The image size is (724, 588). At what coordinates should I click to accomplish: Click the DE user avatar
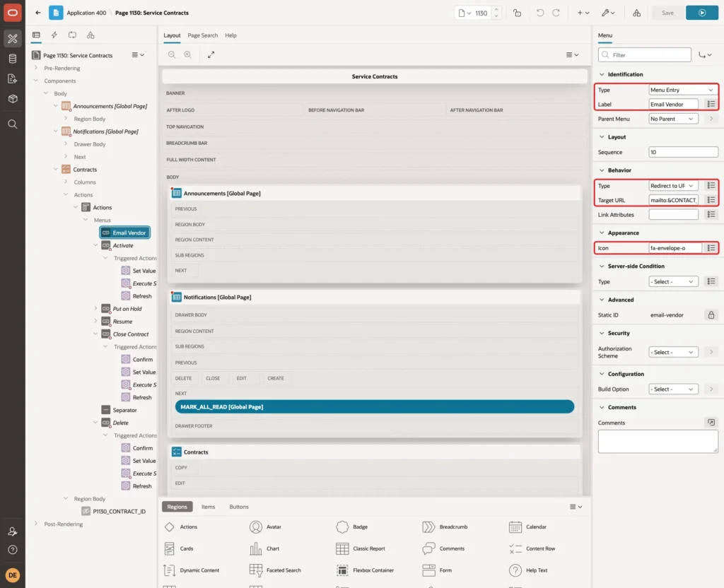point(13,575)
